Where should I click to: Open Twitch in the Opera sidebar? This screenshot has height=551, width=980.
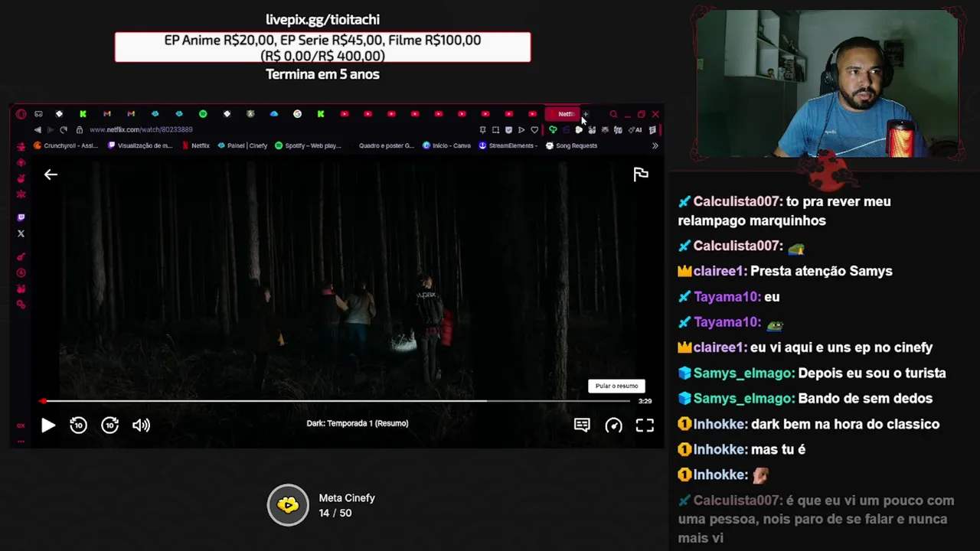point(21,217)
